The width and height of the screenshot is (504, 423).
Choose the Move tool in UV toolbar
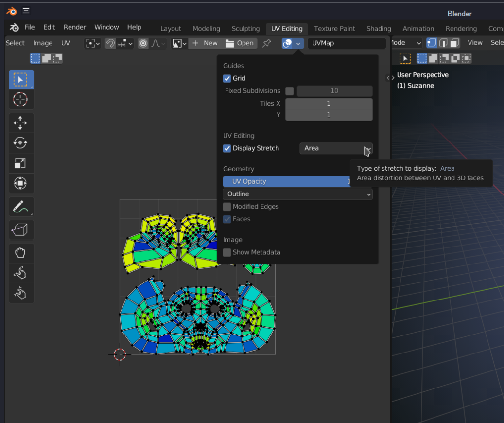(21, 123)
